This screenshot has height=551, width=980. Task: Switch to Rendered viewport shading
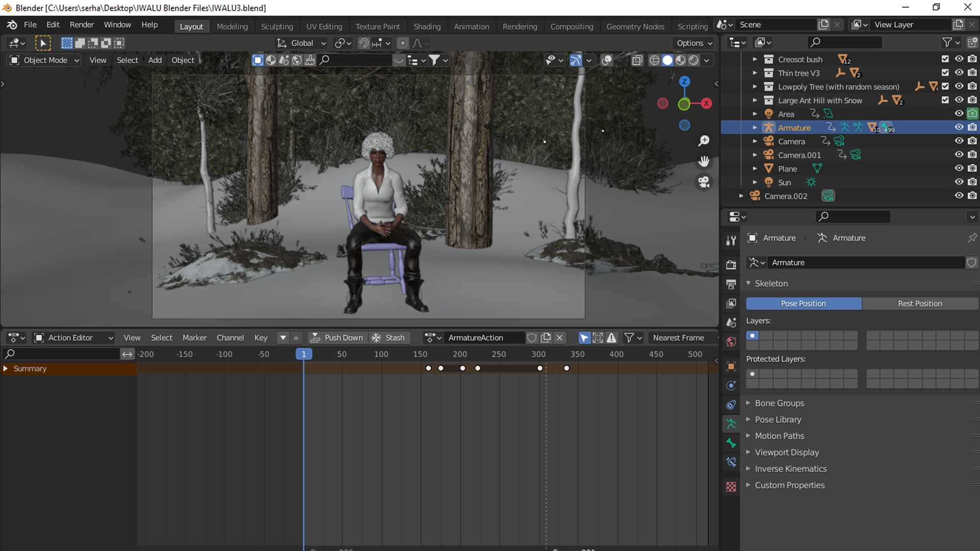694,60
